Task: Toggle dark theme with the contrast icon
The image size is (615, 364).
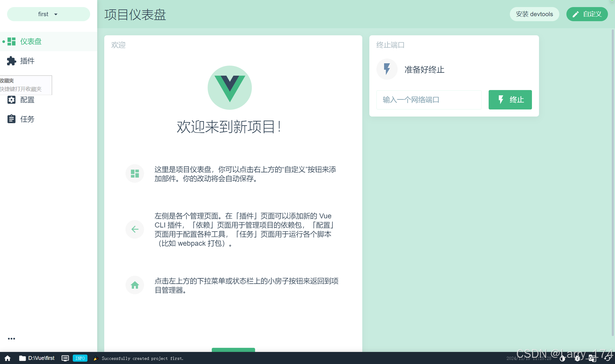Action: pos(563,358)
